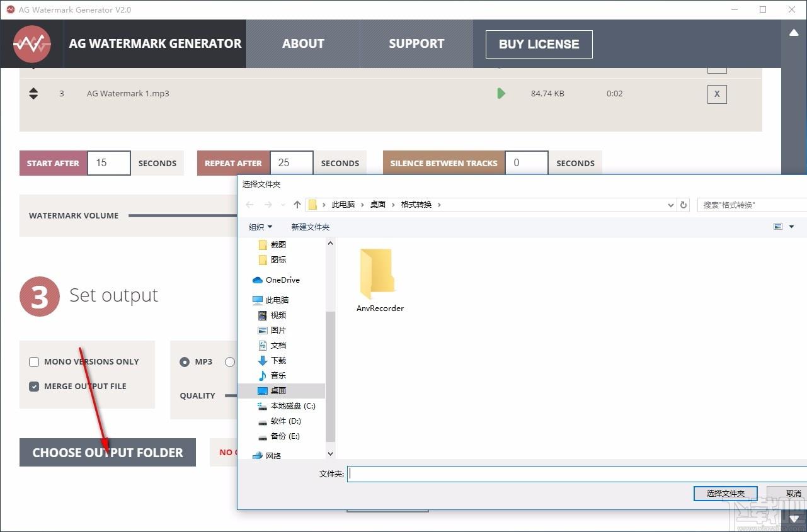The width and height of the screenshot is (807, 532).
Task: Open the About tab
Action: point(303,43)
